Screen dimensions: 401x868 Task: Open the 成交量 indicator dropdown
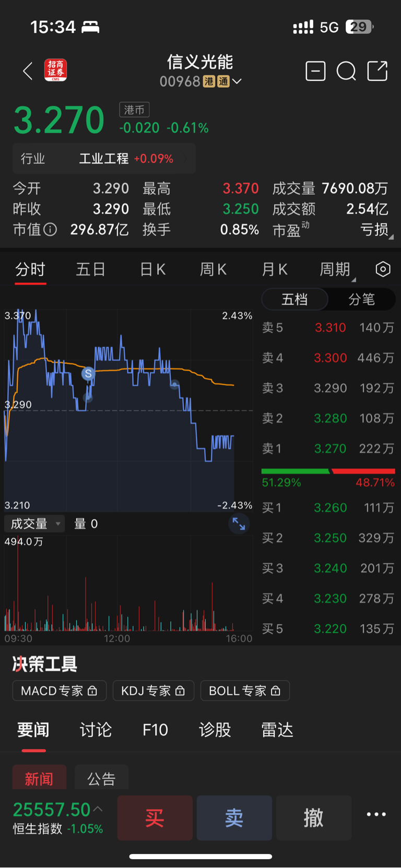(34, 524)
